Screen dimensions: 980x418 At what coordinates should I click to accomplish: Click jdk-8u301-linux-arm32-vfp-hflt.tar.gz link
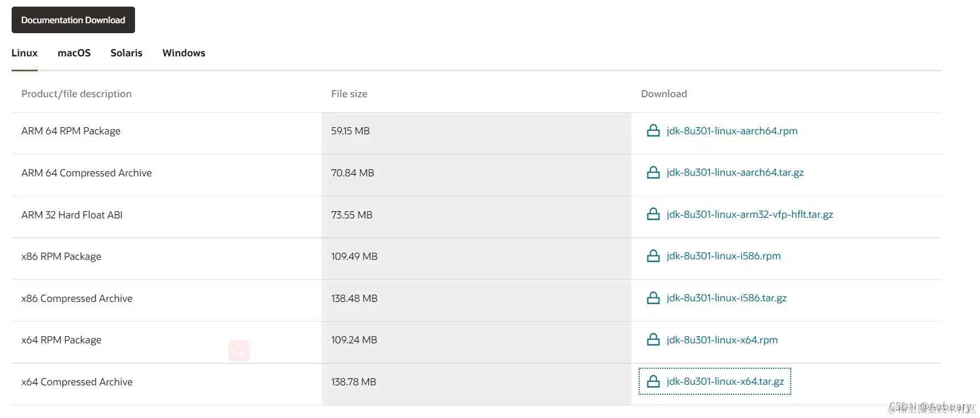[750, 215]
